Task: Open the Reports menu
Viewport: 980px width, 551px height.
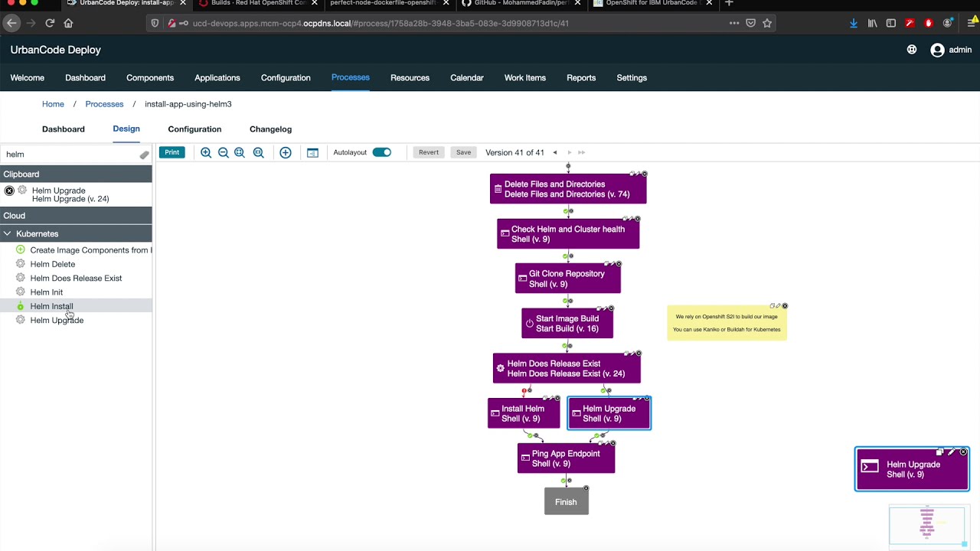Action: pos(581,77)
